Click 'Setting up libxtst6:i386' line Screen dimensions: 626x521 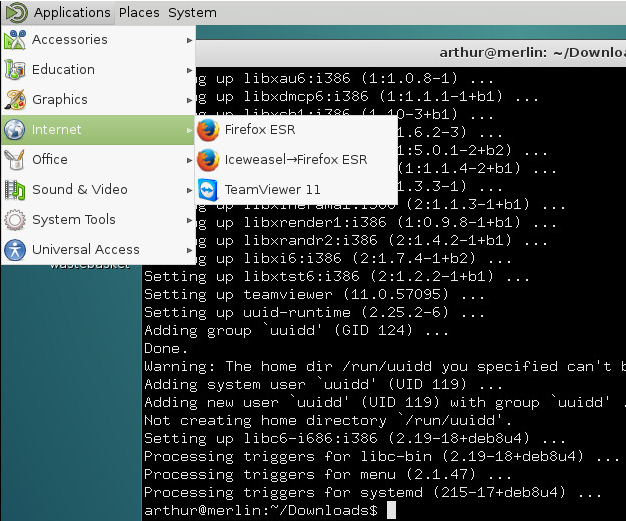(x=337, y=276)
